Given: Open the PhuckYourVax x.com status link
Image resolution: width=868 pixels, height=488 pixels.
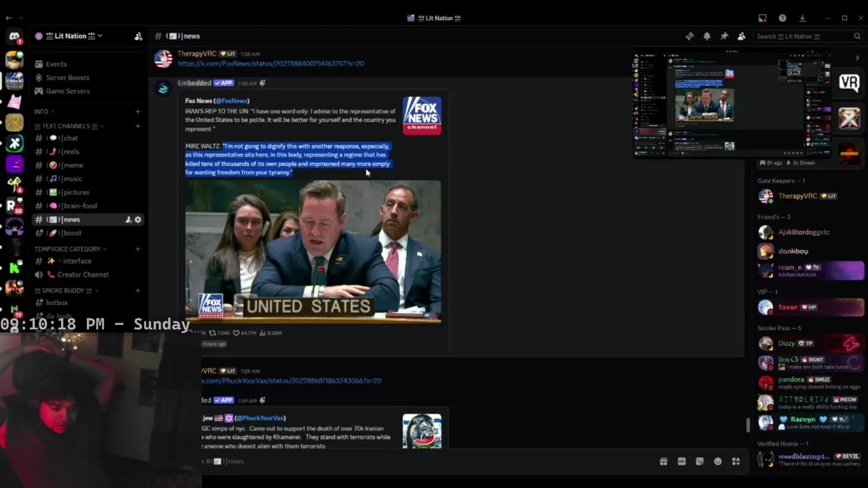Looking at the screenshot, I should coord(291,381).
